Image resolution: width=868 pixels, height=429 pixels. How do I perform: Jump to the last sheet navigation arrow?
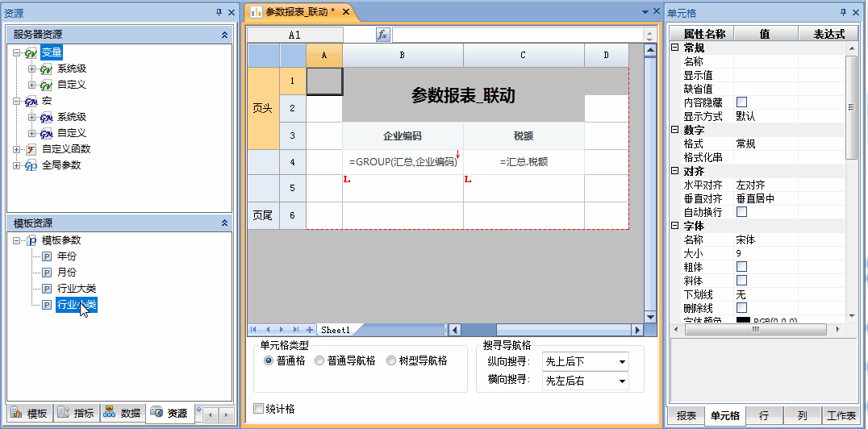296,330
